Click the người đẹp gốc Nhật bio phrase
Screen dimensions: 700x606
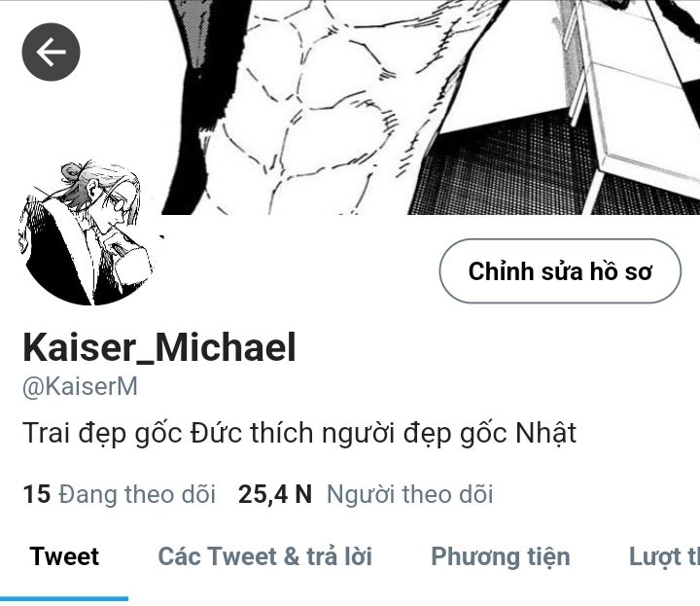pyautogui.click(x=448, y=433)
